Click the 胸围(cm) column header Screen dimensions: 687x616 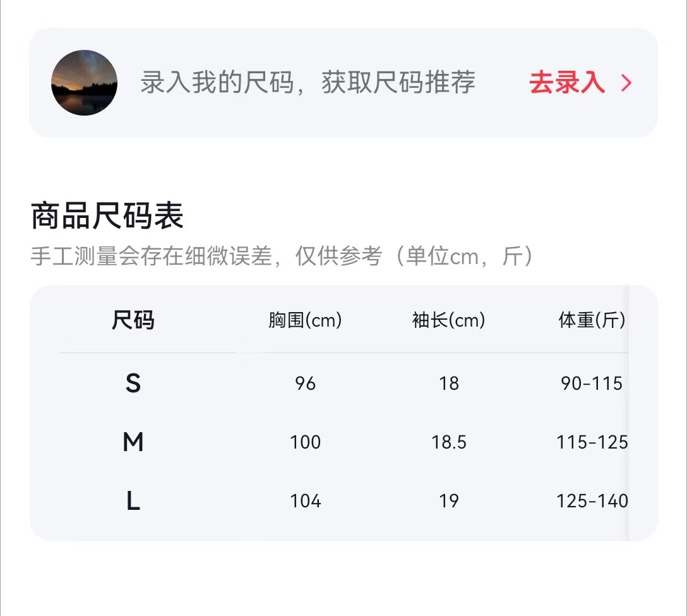click(305, 320)
